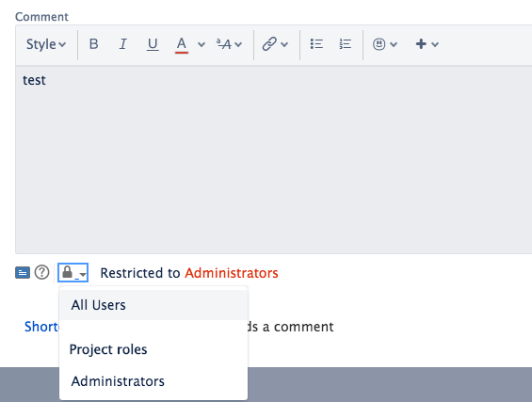Click inside the comment text area
The height and width of the screenshot is (402, 532).
pos(273,160)
